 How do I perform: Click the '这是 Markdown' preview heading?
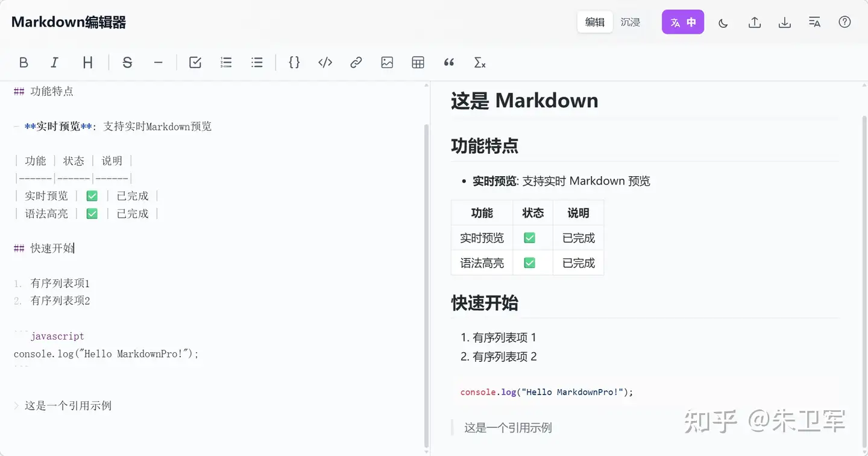(x=524, y=101)
